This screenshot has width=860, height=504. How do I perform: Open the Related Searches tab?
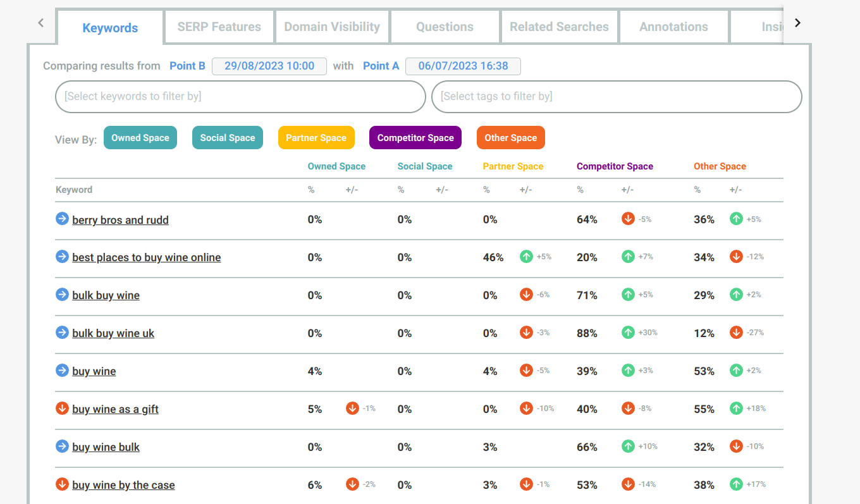(x=559, y=27)
